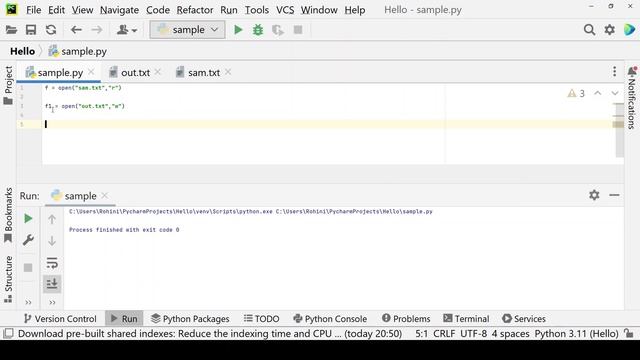The width and height of the screenshot is (640, 360).
Task: Close the sample.py tab
Action: coord(91,72)
